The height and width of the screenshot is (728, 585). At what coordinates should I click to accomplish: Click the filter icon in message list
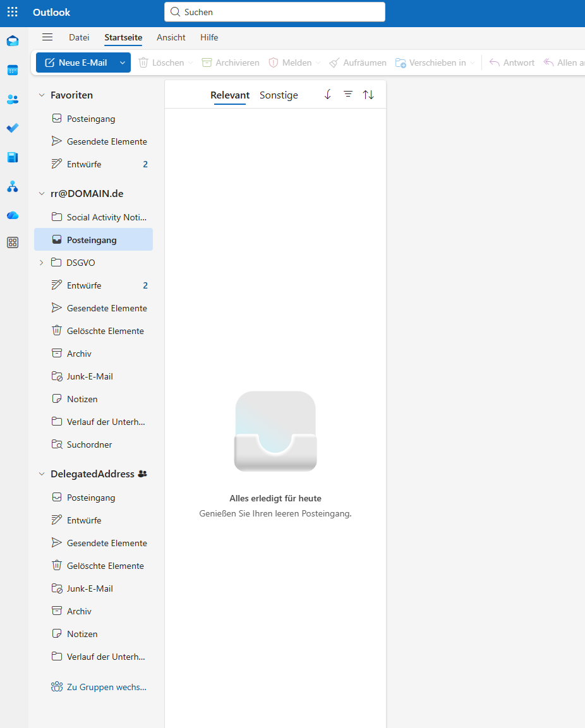point(348,95)
